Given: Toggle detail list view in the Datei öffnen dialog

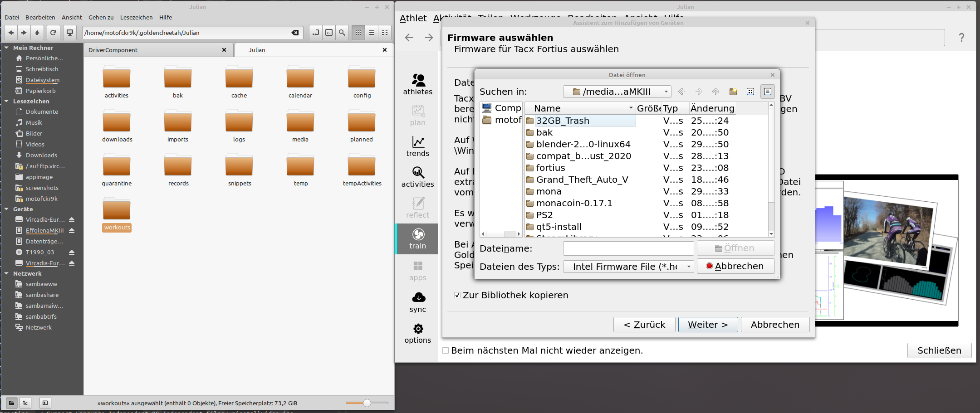Looking at the screenshot, I should [767, 91].
